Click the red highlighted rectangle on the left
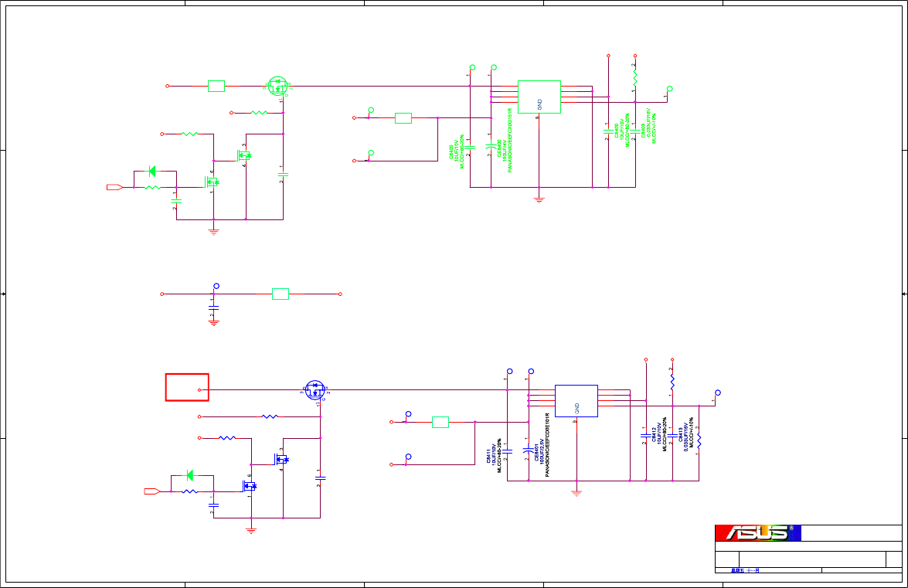 (x=187, y=387)
